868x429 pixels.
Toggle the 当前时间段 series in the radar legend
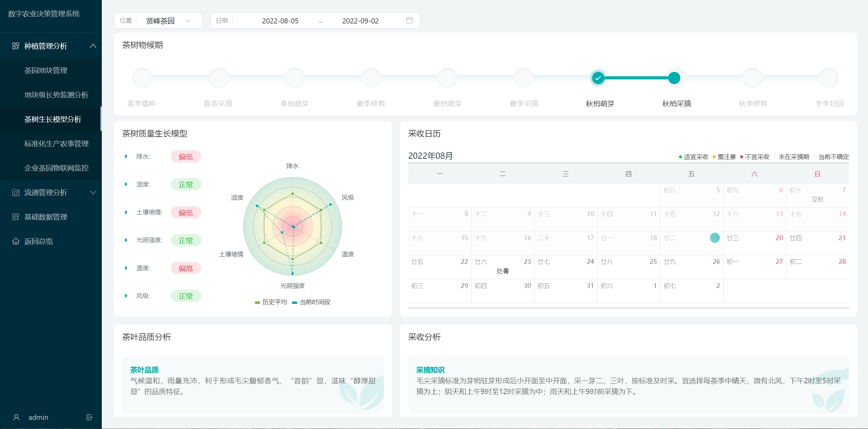pos(311,302)
